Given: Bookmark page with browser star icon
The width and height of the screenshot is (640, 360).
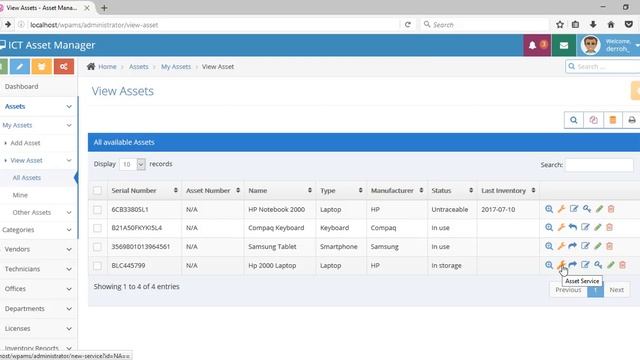Looking at the screenshot, I should [x=560, y=24].
